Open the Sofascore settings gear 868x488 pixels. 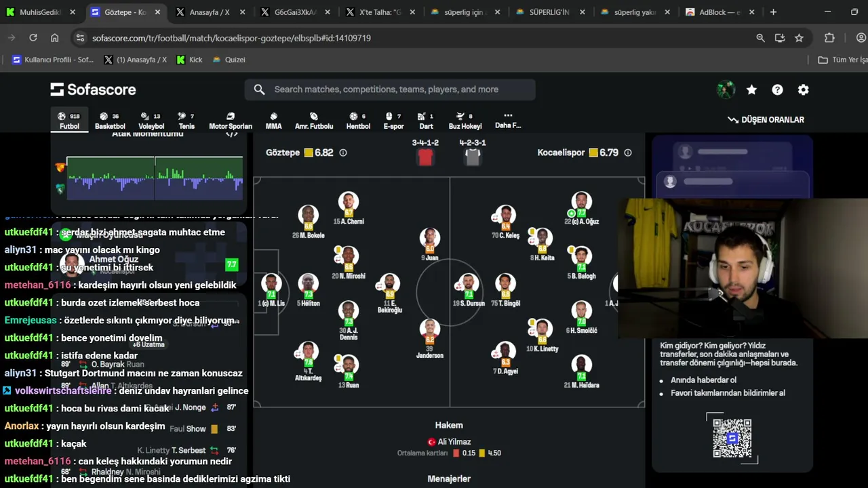(x=803, y=89)
